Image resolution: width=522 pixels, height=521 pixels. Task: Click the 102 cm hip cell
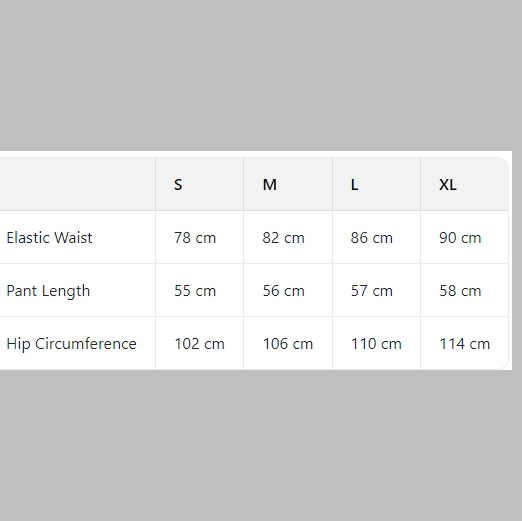click(x=199, y=343)
